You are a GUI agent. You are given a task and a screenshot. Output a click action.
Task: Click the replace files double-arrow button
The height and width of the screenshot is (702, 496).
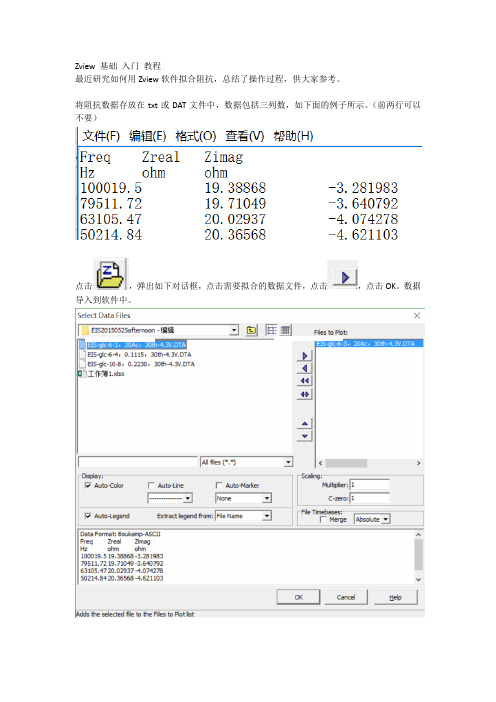(305, 394)
